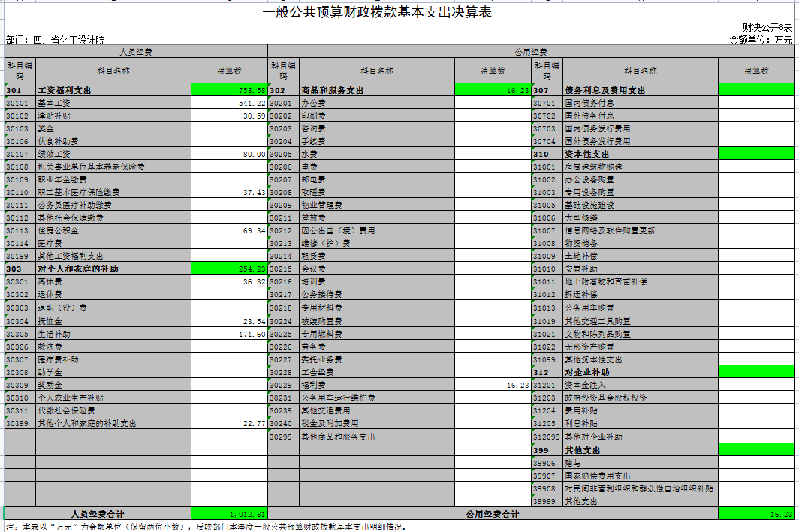Viewport: 799px width, 532px height.
Task: Click the 171.60 value cell
Action: coord(229,334)
